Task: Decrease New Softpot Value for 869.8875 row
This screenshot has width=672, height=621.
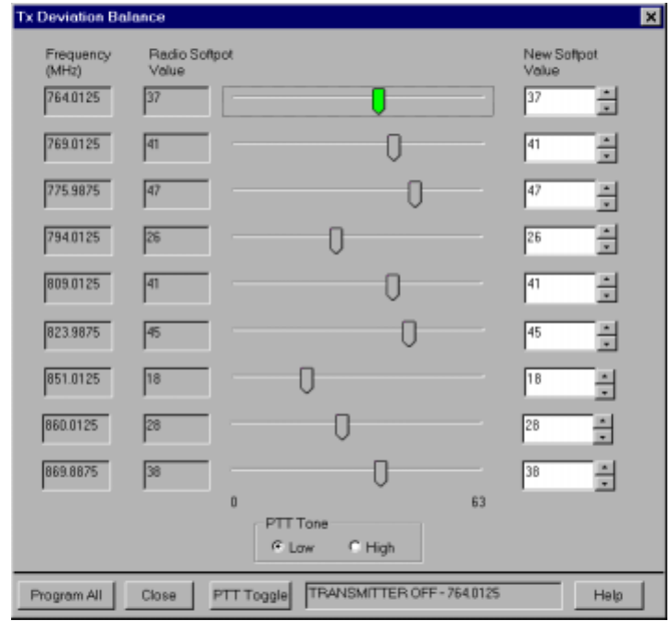Action: pos(604,483)
